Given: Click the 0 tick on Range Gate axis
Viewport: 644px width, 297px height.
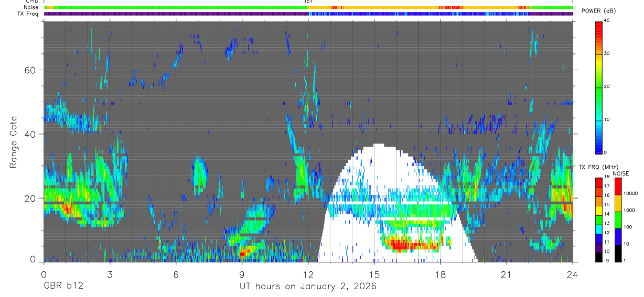Looking at the screenshot, I should click(33, 259).
